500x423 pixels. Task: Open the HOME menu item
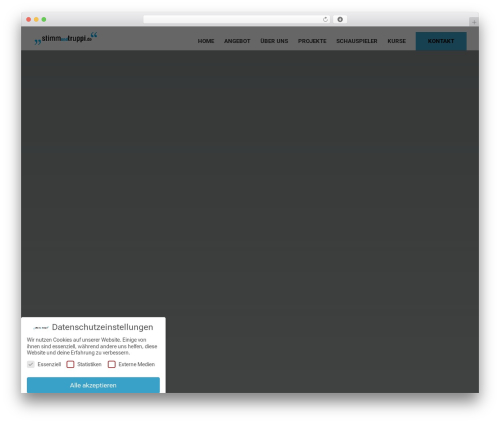pos(206,41)
